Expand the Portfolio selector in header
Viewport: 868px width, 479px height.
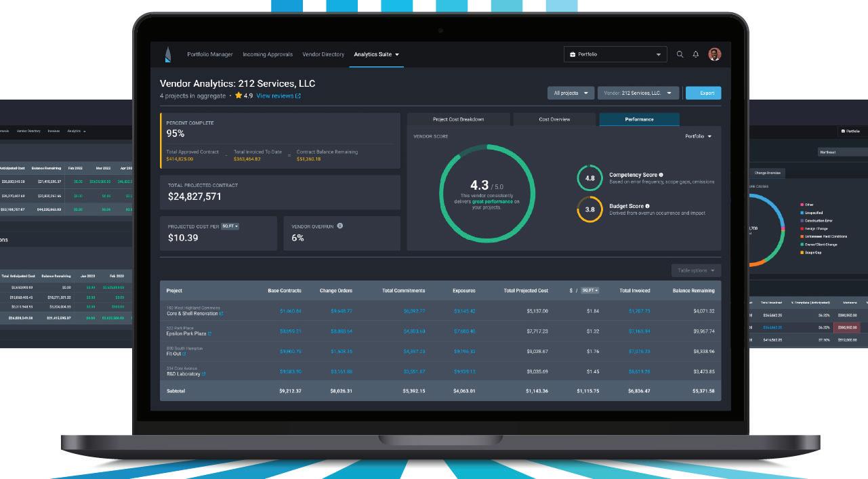coord(615,54)
